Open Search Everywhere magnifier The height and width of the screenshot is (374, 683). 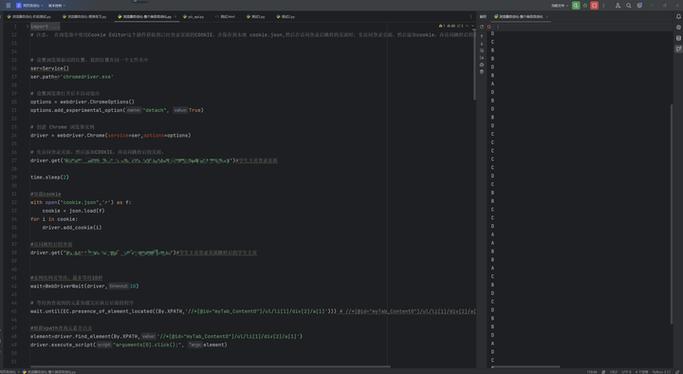pos(629,6)
